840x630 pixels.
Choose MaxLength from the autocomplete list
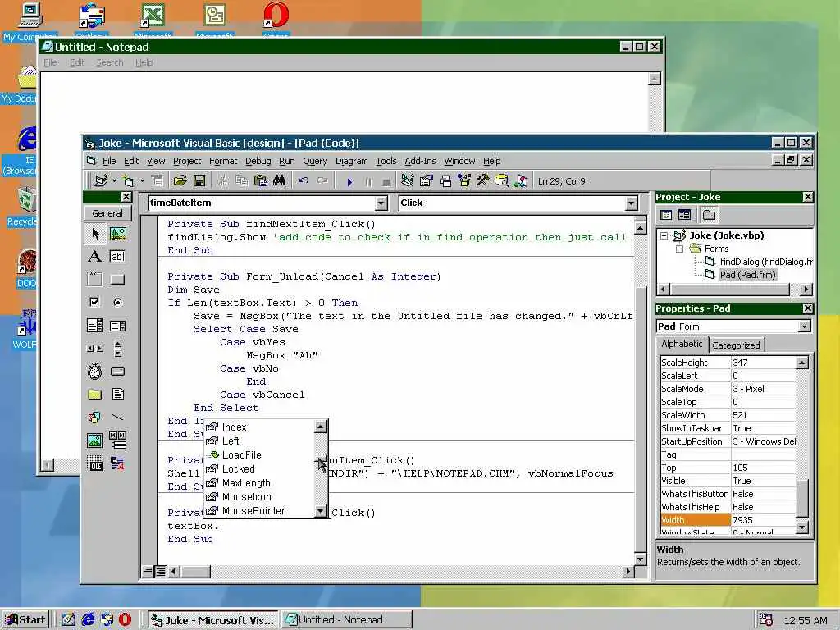(259, 482)
